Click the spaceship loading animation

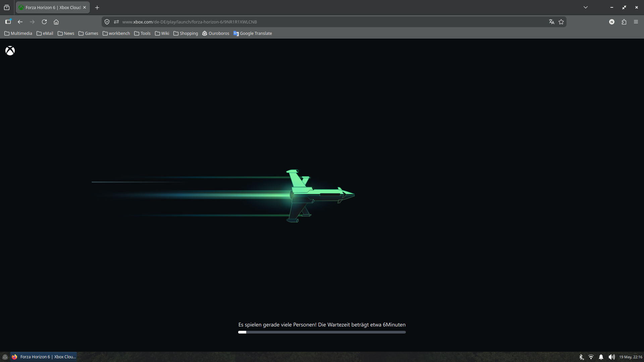click(x=320, y=196)
